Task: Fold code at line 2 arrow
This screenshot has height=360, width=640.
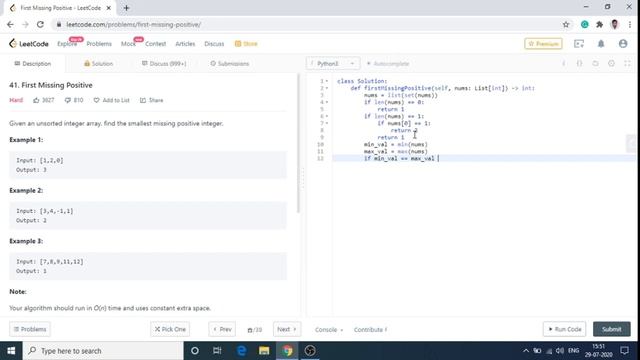Action: [327, 88]
